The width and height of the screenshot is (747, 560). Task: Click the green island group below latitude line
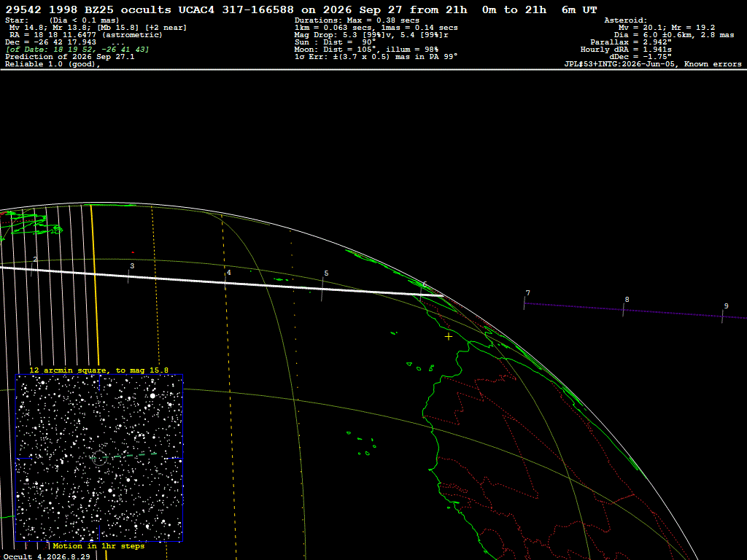(362, 443)
